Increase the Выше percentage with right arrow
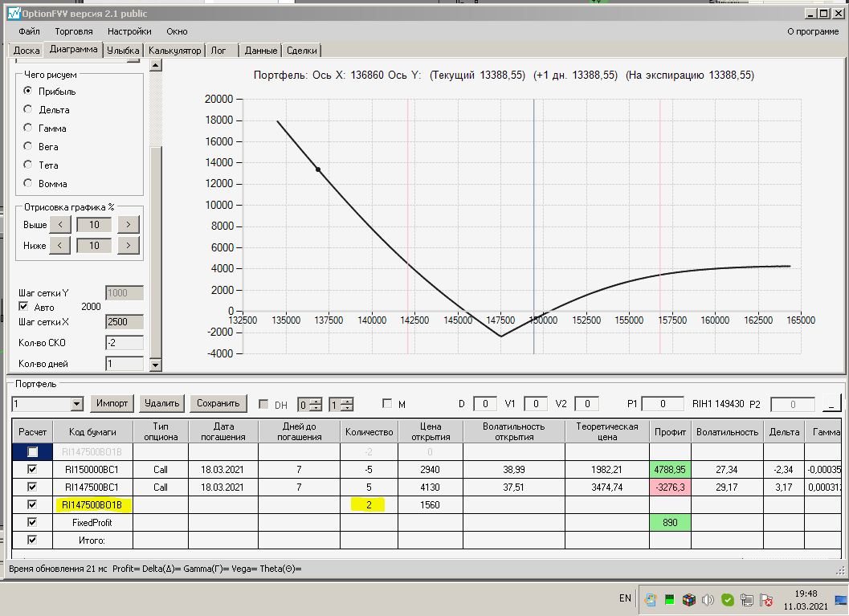This screenshot has width=849, height=616. (128, 225)
